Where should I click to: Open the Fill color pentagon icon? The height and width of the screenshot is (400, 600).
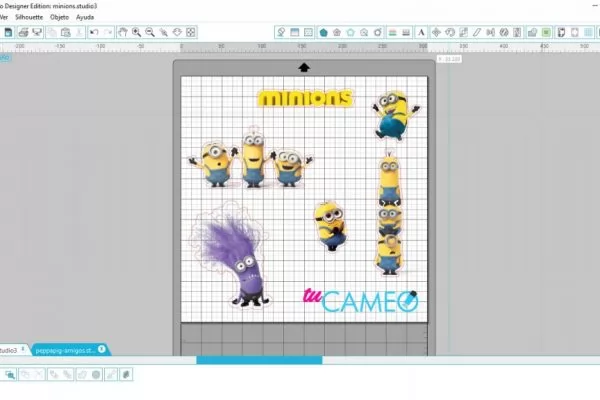(323, 33)
